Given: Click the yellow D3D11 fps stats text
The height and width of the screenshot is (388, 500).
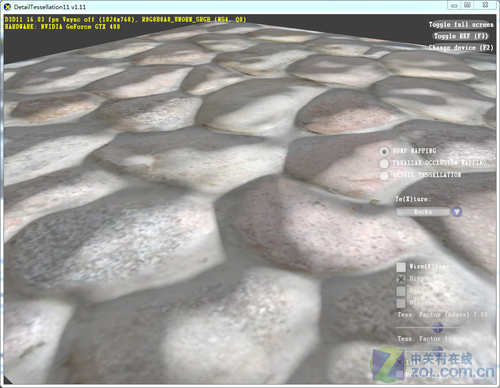Looking at the screenshot, I should coord(125,19).
